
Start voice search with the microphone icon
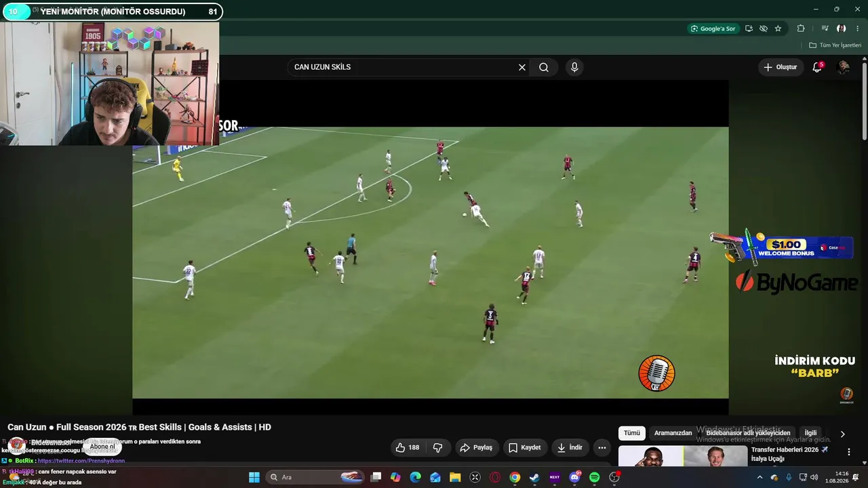[574, 67]
